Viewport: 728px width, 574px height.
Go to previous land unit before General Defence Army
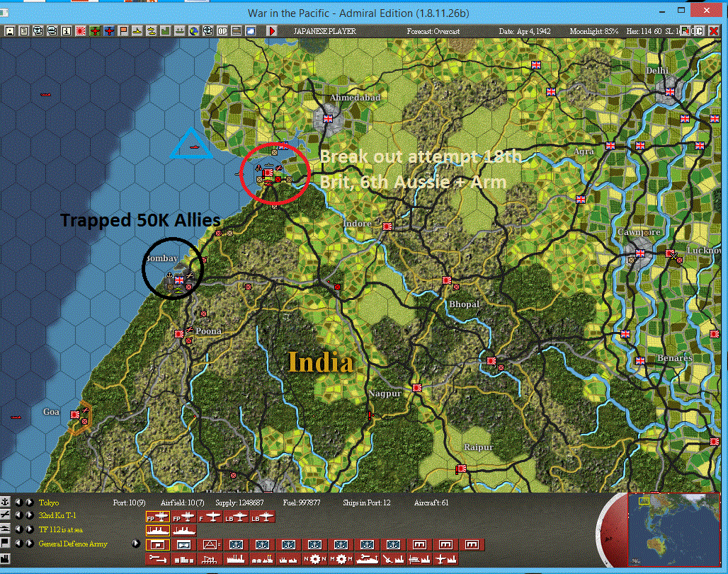pos(19,544)
